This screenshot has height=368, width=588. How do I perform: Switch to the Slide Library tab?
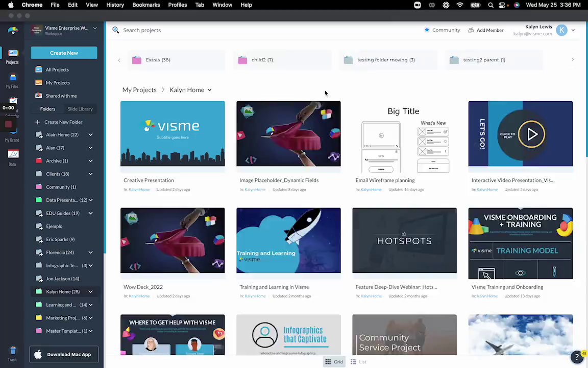(80, 109)
